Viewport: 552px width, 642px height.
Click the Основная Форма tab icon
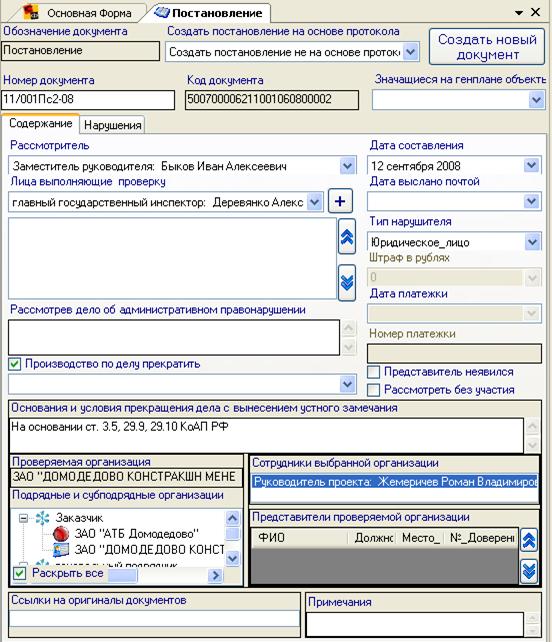31,12
